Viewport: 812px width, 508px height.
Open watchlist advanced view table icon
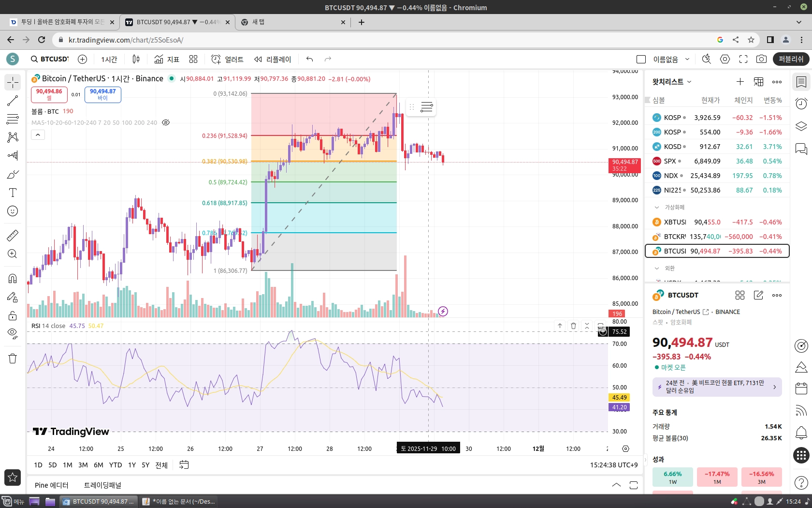pos(758,82)
